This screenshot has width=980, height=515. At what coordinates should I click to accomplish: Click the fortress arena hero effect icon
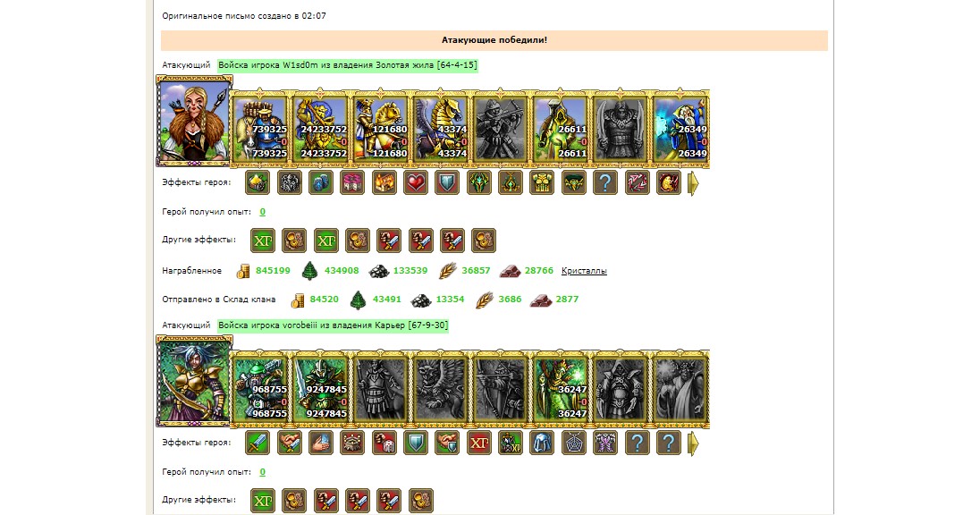(352, 443)
